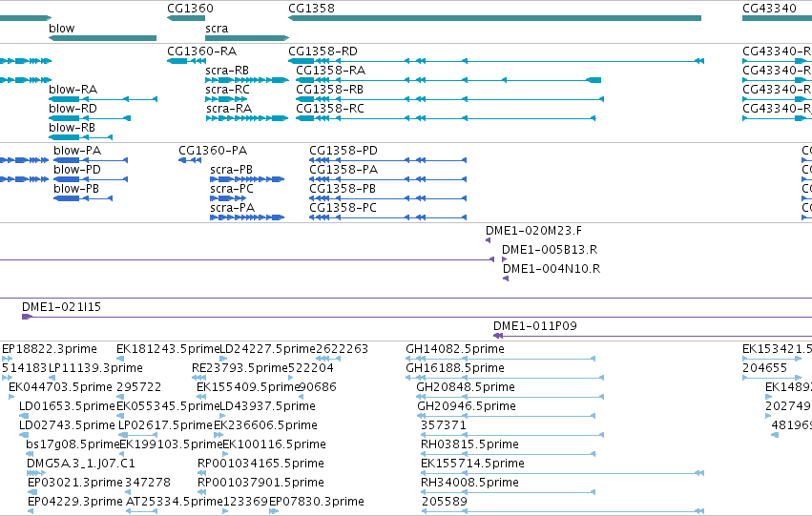The image size is (812, 516).
Task: Select EST EK155714.5prime
Action: click(x=562, y=473)
